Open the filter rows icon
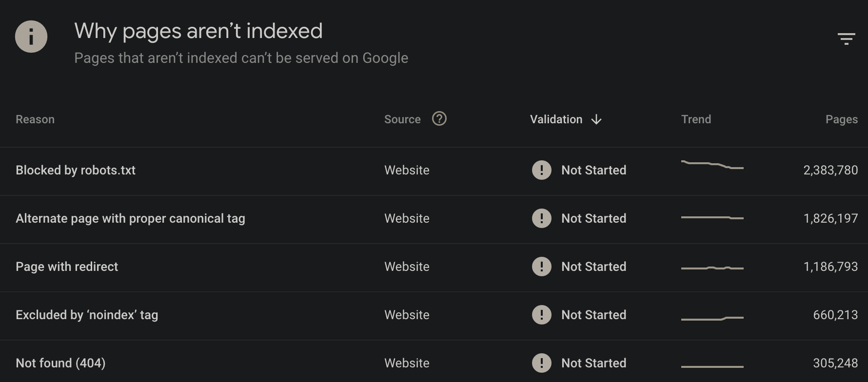 pyautogui.click(x=846, y=39)
